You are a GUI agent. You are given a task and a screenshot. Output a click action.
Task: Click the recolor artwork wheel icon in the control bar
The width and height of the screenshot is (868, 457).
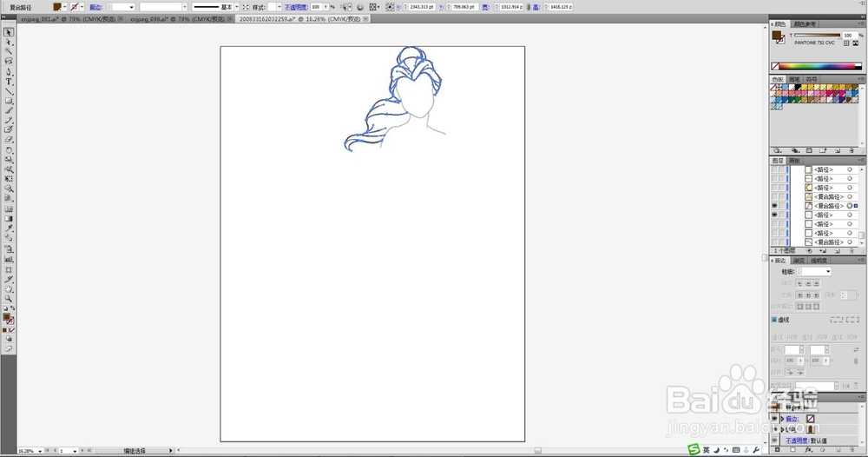pyautogui.click(x=360, y=7)
